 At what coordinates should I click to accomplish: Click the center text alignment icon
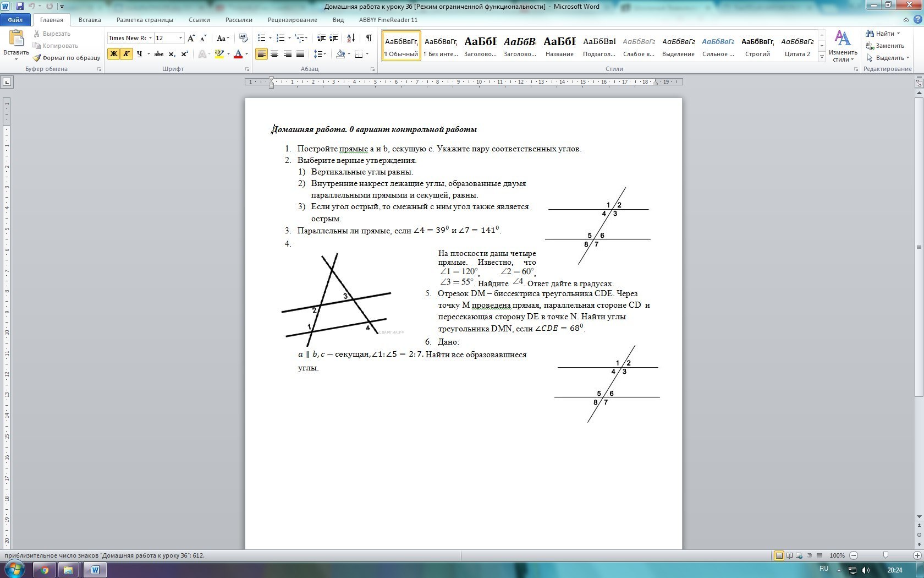274,54
